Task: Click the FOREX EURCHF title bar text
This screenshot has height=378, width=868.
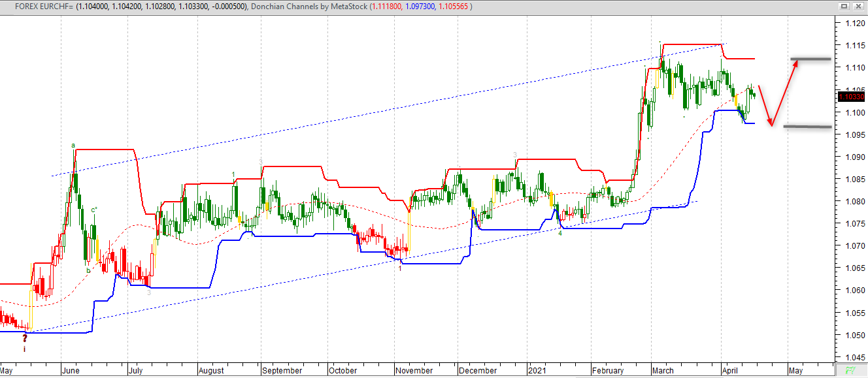Action: point(39,6)
